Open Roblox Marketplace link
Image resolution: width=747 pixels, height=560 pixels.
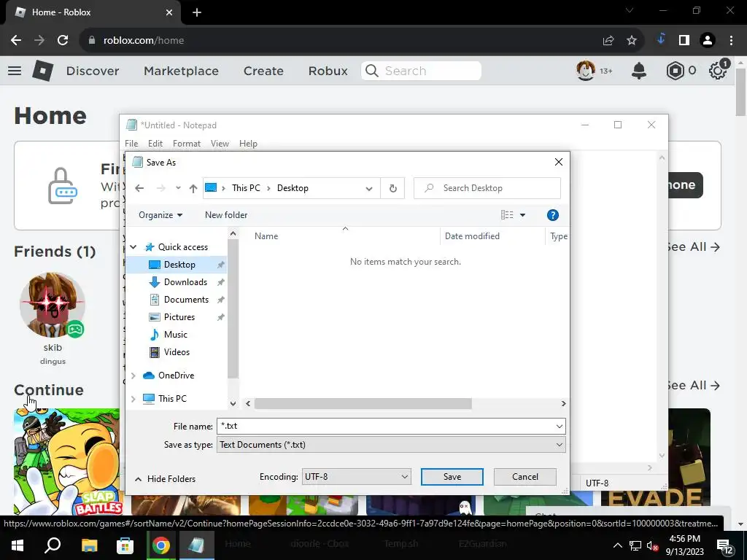[181, 71]
